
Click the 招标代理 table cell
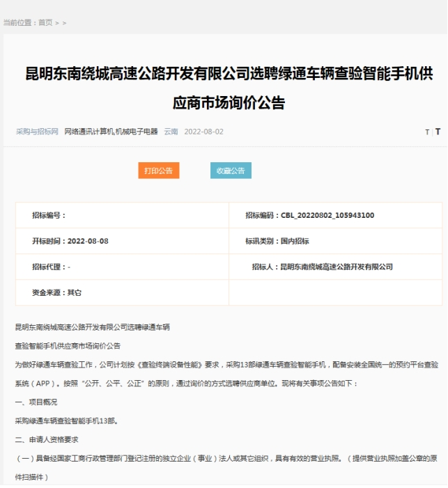51,267
